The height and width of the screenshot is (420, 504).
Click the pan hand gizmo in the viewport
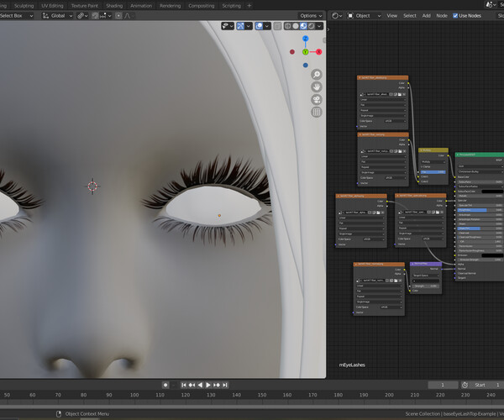[x=317, y=87]
